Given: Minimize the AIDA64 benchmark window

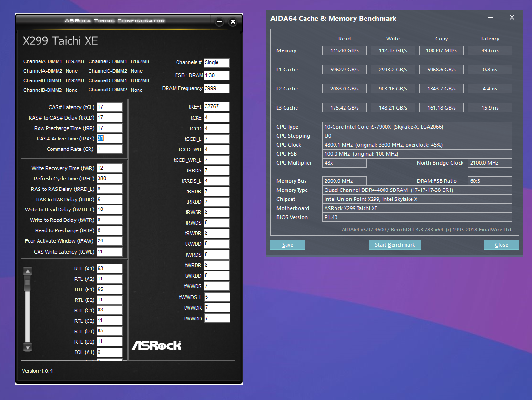Looking at the screenshot, I should [490, 17].
